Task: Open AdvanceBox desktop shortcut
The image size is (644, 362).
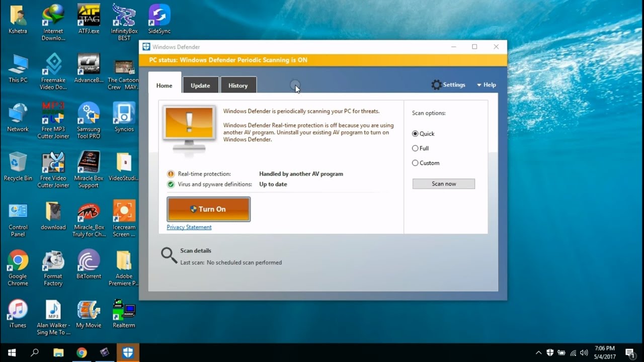Action: click(x=89, y=68)
